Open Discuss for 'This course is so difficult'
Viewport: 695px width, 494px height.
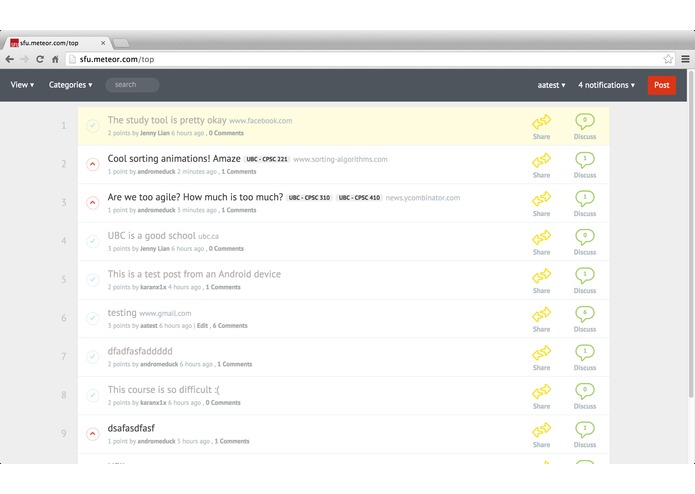click(585, 391)
